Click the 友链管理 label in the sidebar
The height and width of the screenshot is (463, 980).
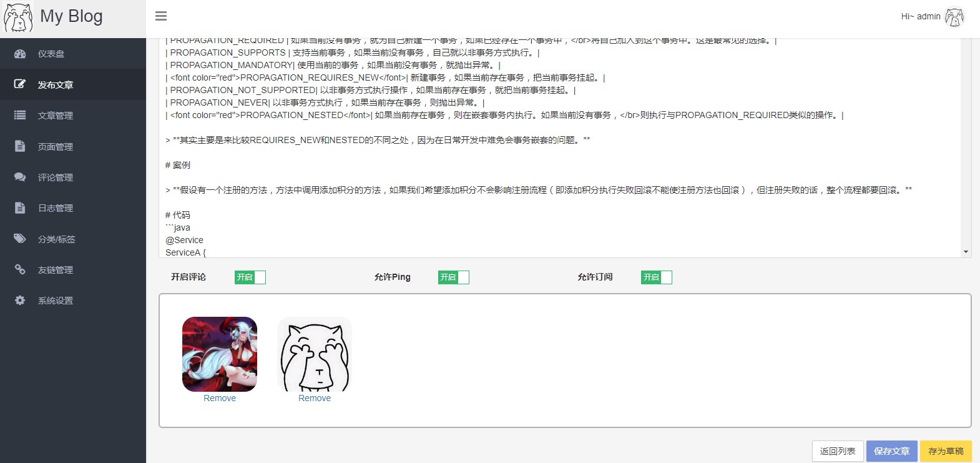(x=56, y=269)
